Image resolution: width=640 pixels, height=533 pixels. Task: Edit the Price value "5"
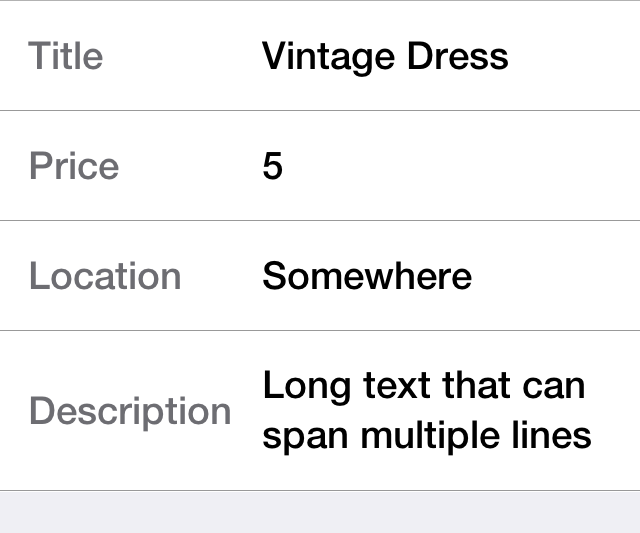point(273,166)
